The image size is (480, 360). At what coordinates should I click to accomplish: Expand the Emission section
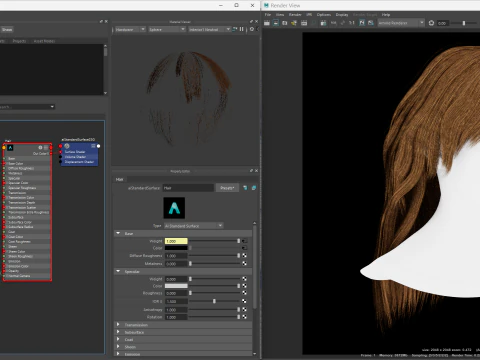[x=118, y=354]
